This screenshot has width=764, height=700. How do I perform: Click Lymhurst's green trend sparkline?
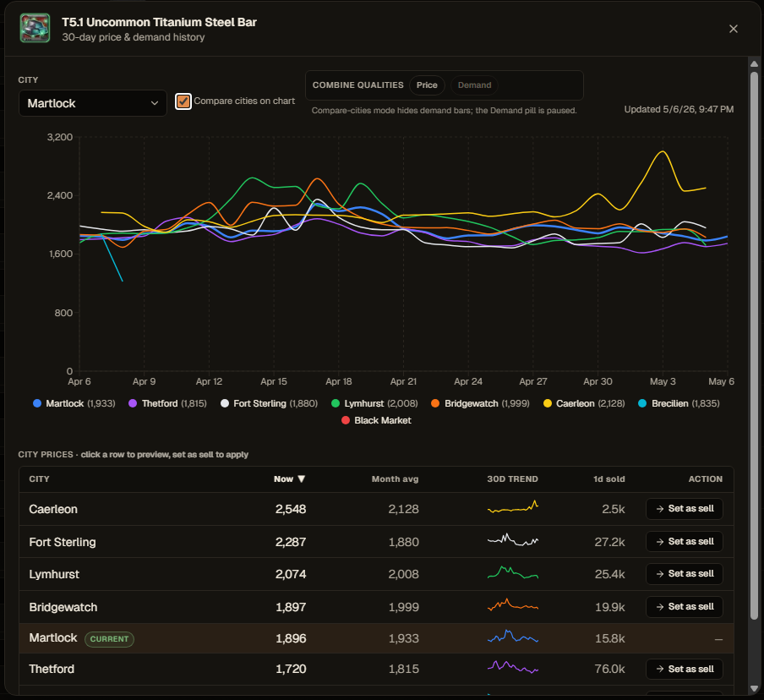(x=513, y=572)
